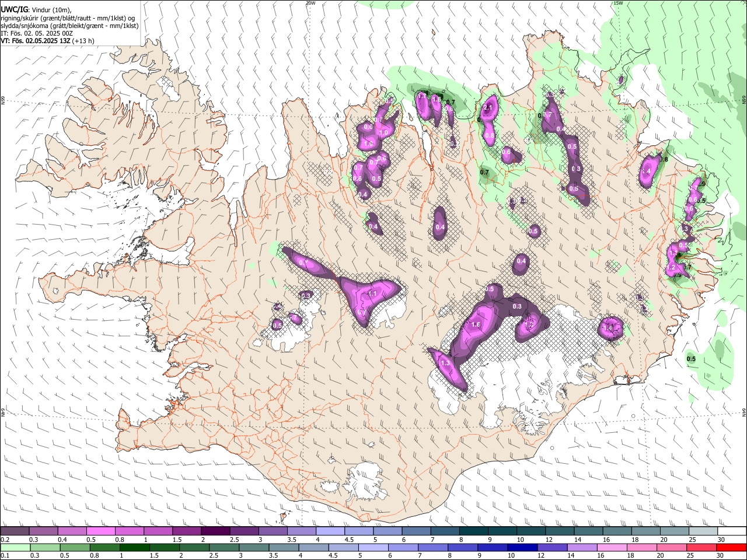Viewport: 747px width, 560px height.
Task: Select the snow-scale swatch starting at 12
Action: click(x=560, y=531)
